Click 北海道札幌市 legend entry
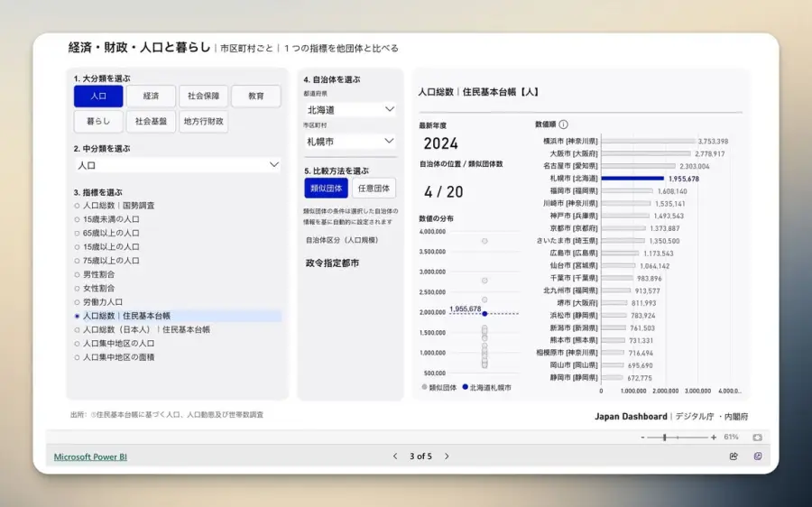Viewport: 812px width, 507px height. 487,387
